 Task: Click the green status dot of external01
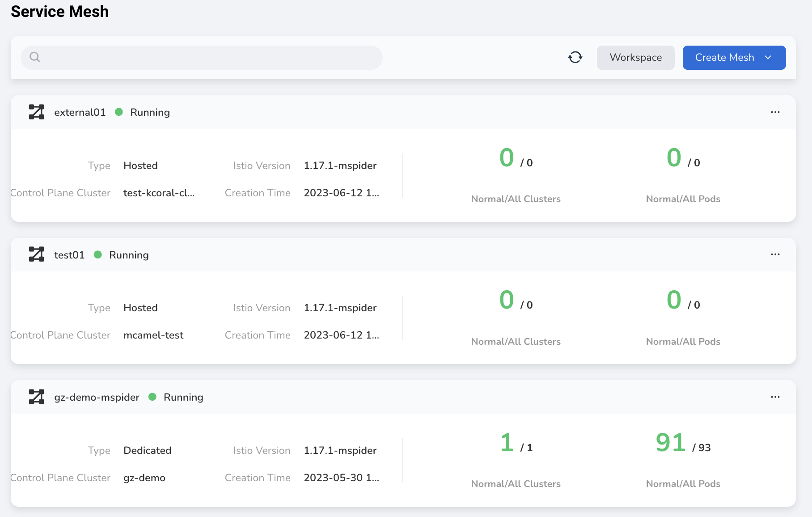[119, 112]
